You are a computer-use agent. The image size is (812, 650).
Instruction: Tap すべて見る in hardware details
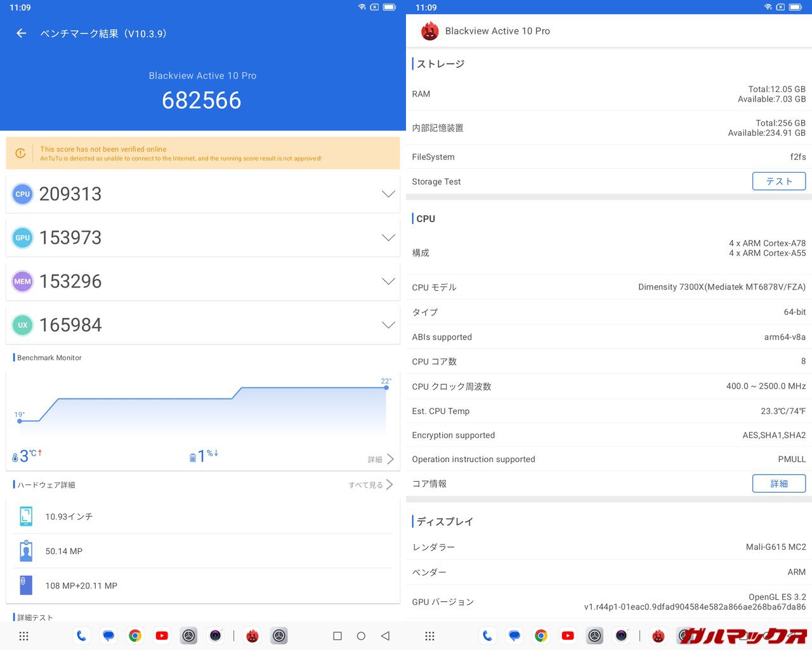tap(370, 485)
